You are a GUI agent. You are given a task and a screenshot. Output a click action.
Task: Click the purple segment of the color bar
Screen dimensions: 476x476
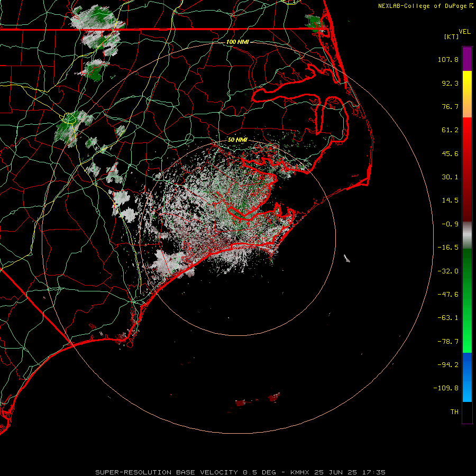coord(467,59)
